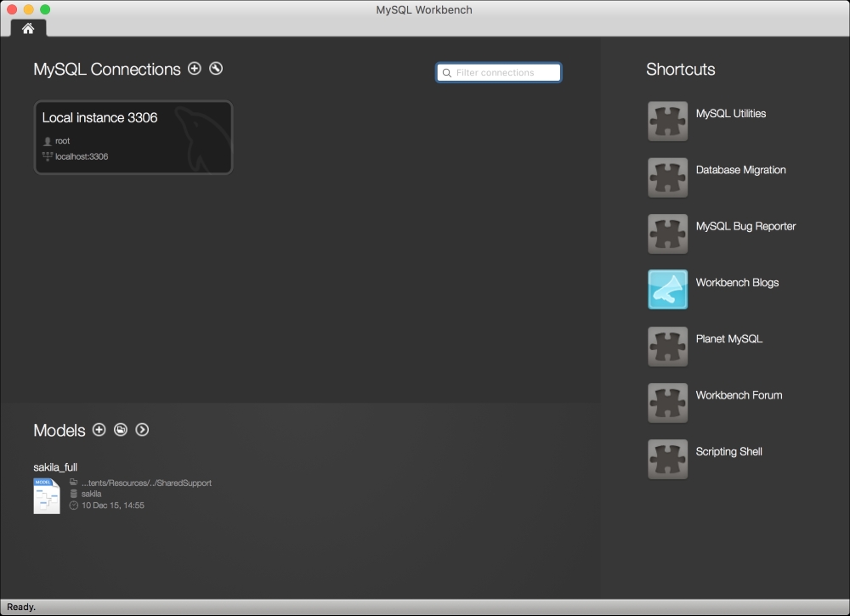Image resolution: width=850 pixels, height=616 pixels.
Task: Open the Workbench Blogs megaphone icon
Action: tap(668, 290)
